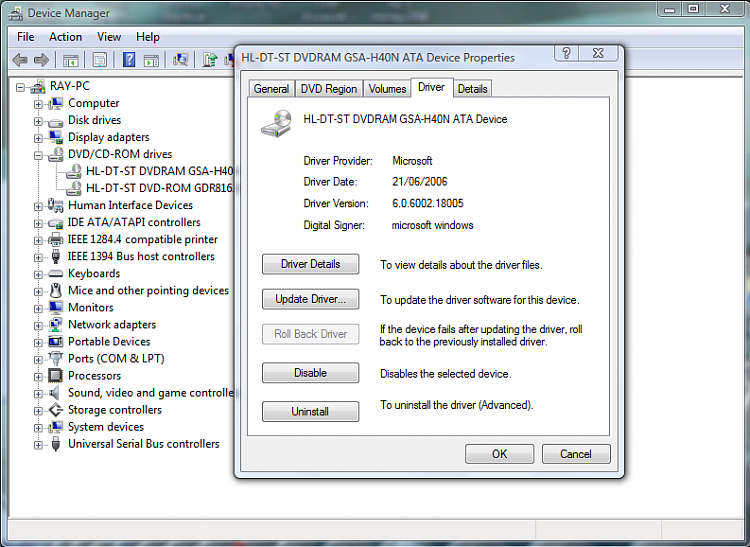Select HL-DT-ST DVDRAM GSA-H40 tree item

[x=160, y=171]
